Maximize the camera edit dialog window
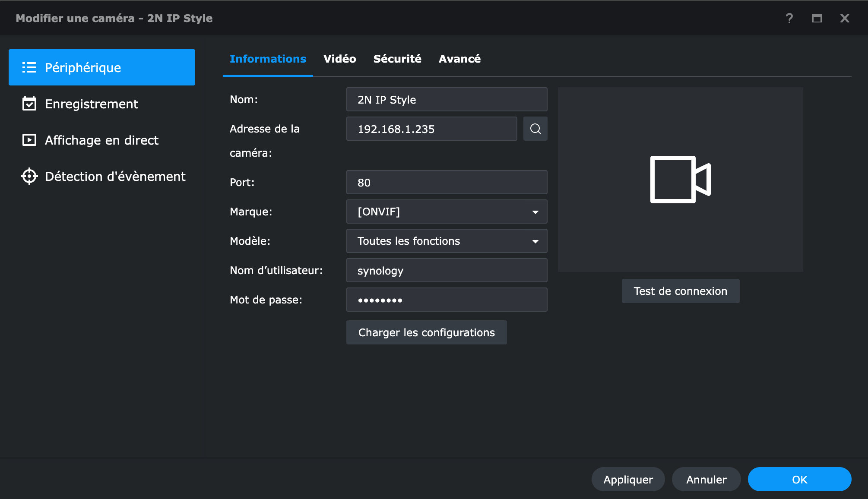 point(817,18)
